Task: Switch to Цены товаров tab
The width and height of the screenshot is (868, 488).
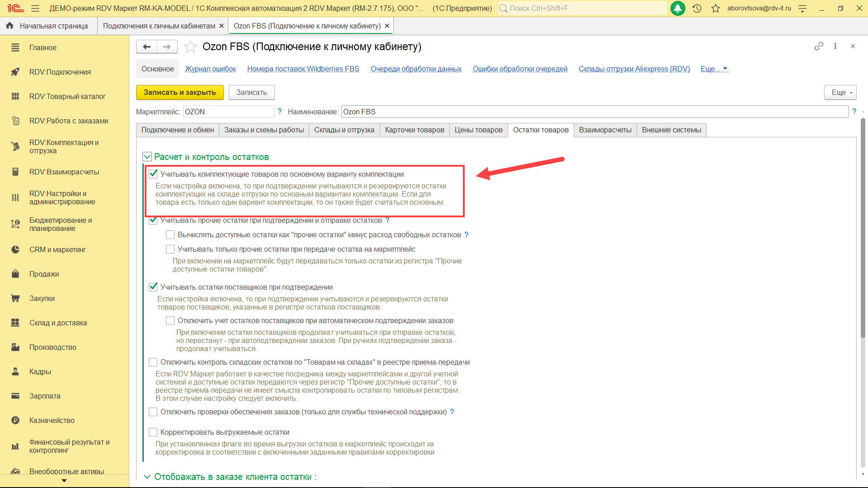Action: [x=478, y=130]
